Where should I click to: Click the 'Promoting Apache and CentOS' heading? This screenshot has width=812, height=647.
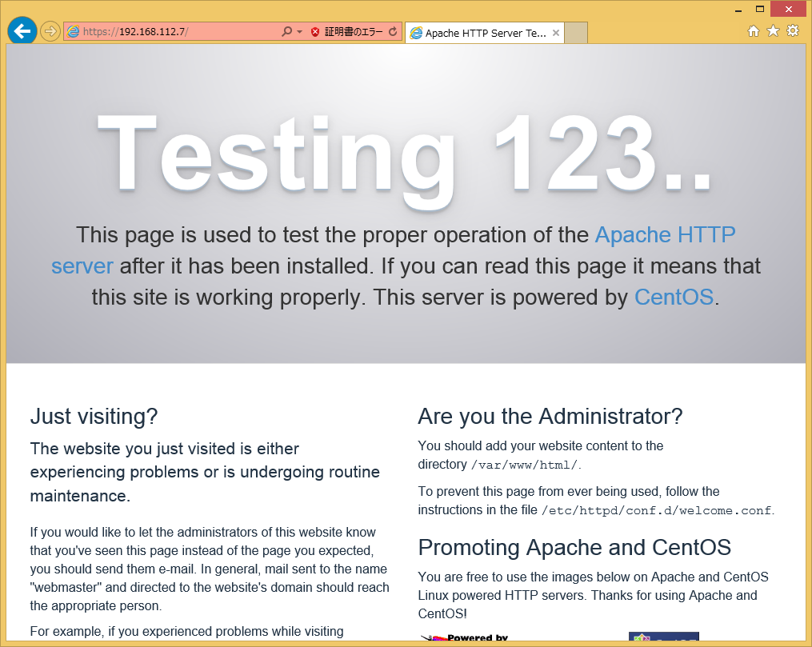pos(574,547)
